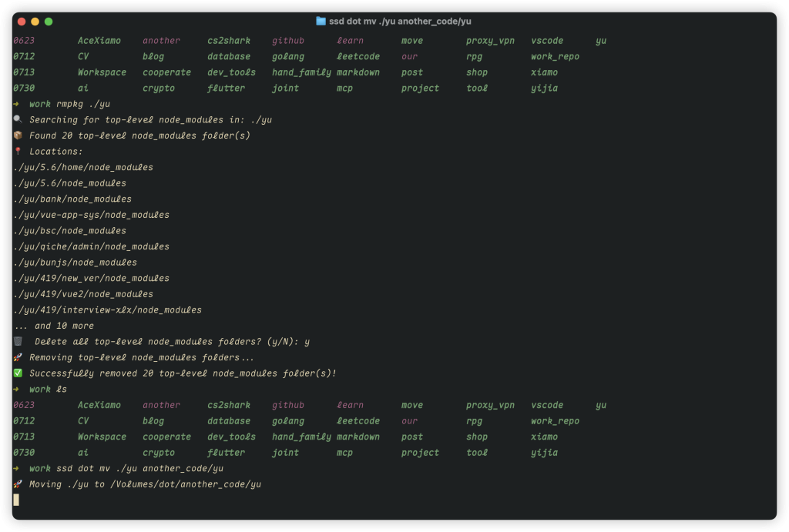Image resolution: width=789 pixels, height=532 pixels.
Task: Click the rocket emoji beside Removing top-level
Action: [18, 357]
